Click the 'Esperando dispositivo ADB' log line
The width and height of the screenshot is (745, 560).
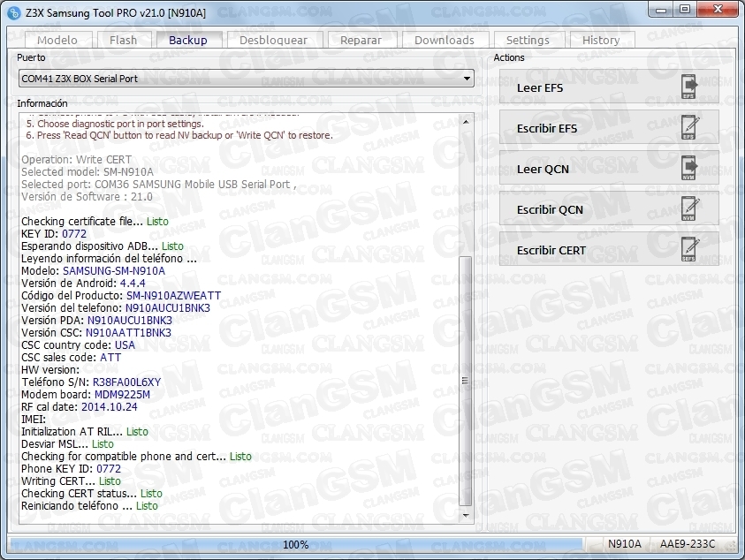coord(103,246)
